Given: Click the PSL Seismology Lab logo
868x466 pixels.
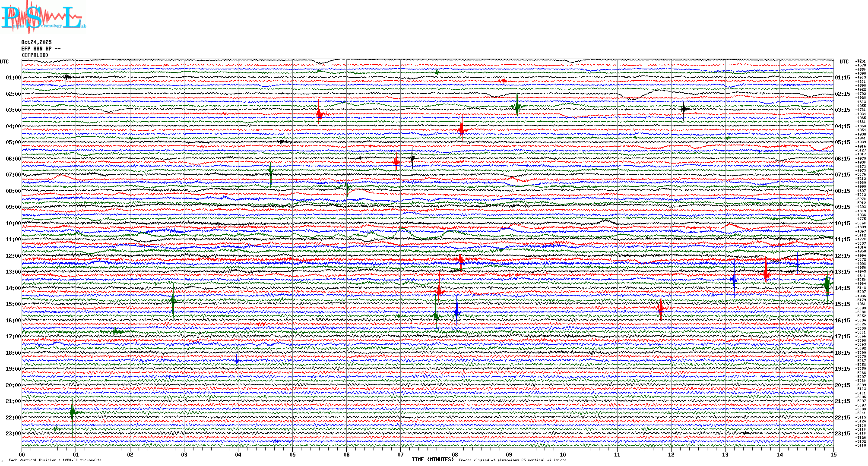Looking at the screenshot, I should click(43, 17).
